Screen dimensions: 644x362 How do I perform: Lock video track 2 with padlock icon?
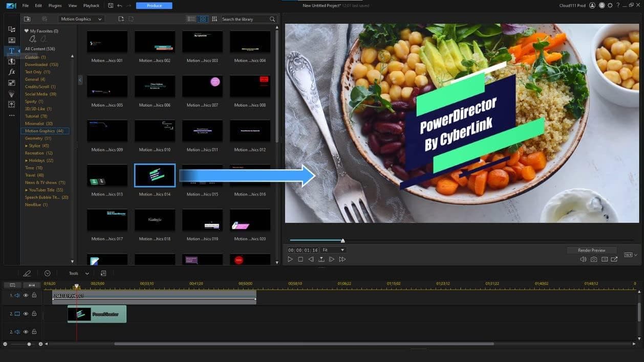tap(34, 313)
